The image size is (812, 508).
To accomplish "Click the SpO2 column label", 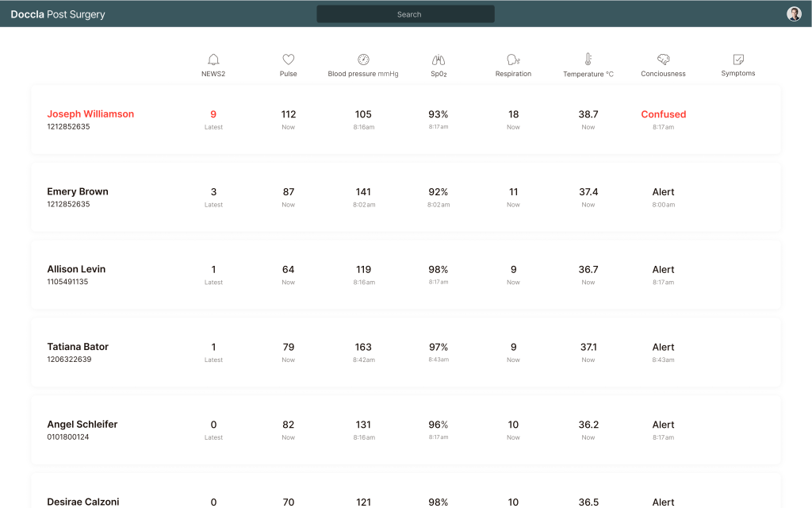I will click(x=439, y=74).
